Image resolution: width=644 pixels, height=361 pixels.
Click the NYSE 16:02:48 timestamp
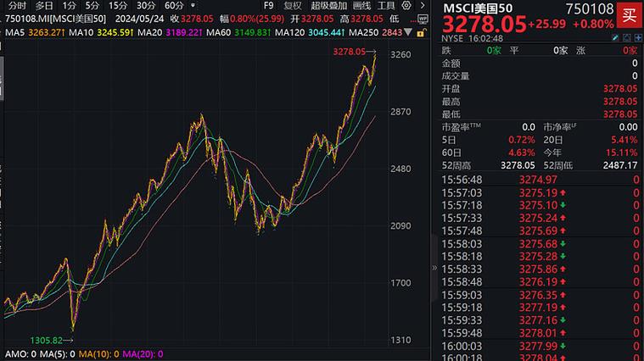click(472, 39)
